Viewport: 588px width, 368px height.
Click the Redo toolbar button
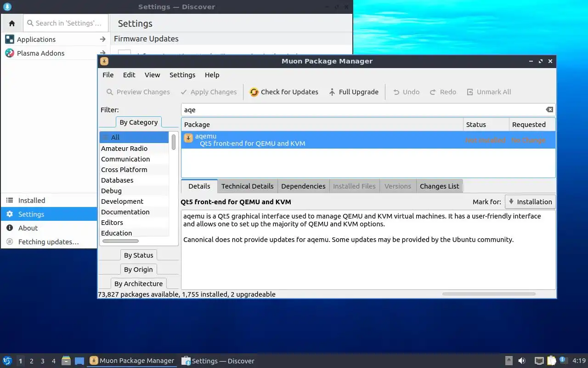[x=443, y=92]
